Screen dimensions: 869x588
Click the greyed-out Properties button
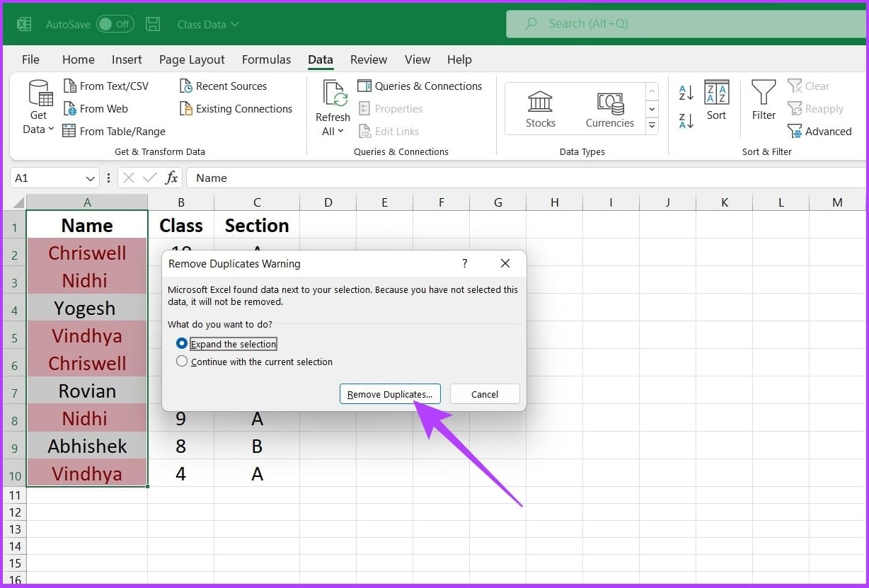pos(390,109)
